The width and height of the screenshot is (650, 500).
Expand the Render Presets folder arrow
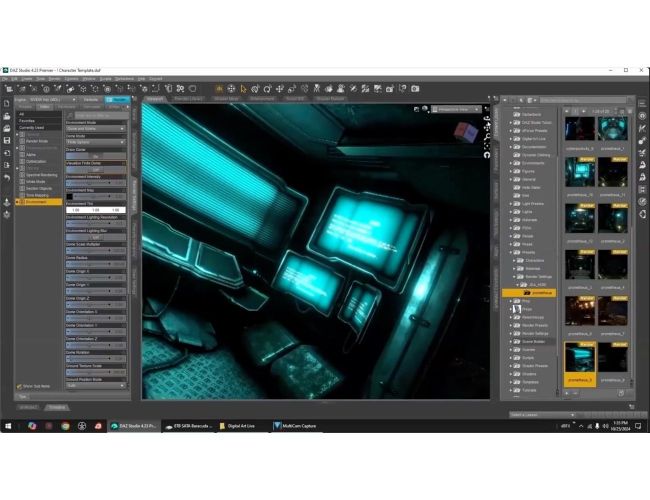[510, 325]
